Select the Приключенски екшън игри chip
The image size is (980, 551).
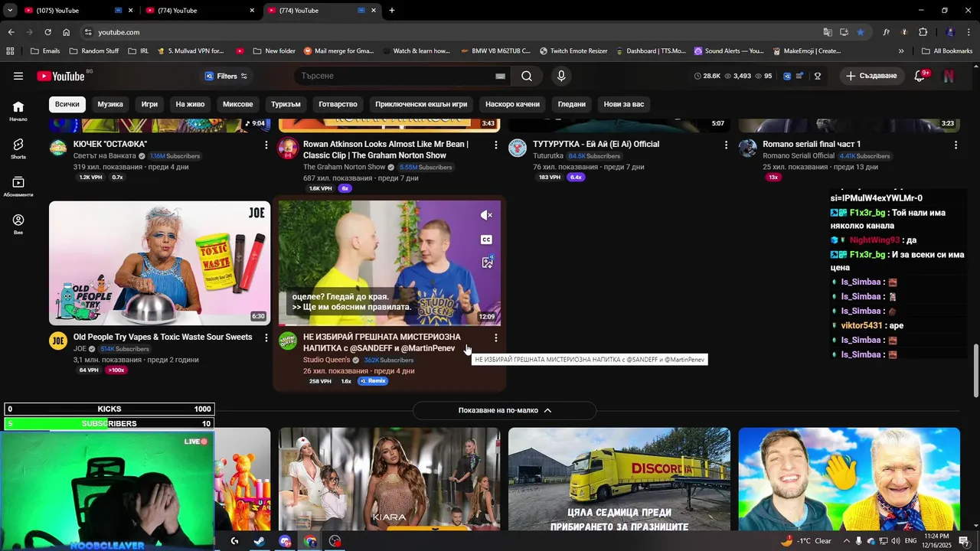[421, 104]
